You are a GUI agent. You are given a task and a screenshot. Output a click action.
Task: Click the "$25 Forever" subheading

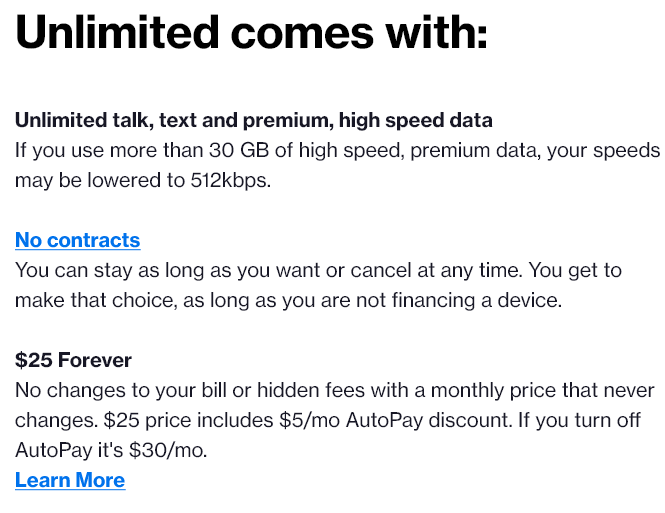[73, 360]
